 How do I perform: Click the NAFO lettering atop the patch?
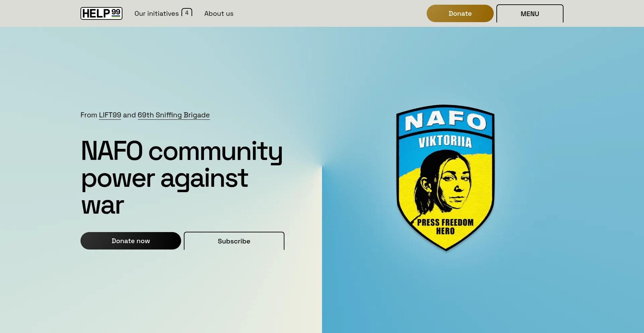coord(445,120)
